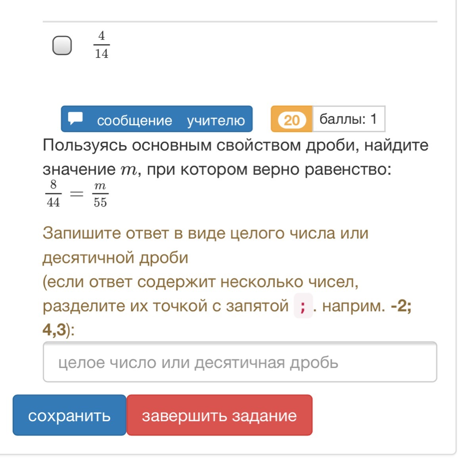Click the bold -2; example text
The width and height of the screenshot is (475, 476).
click(401, 306)
